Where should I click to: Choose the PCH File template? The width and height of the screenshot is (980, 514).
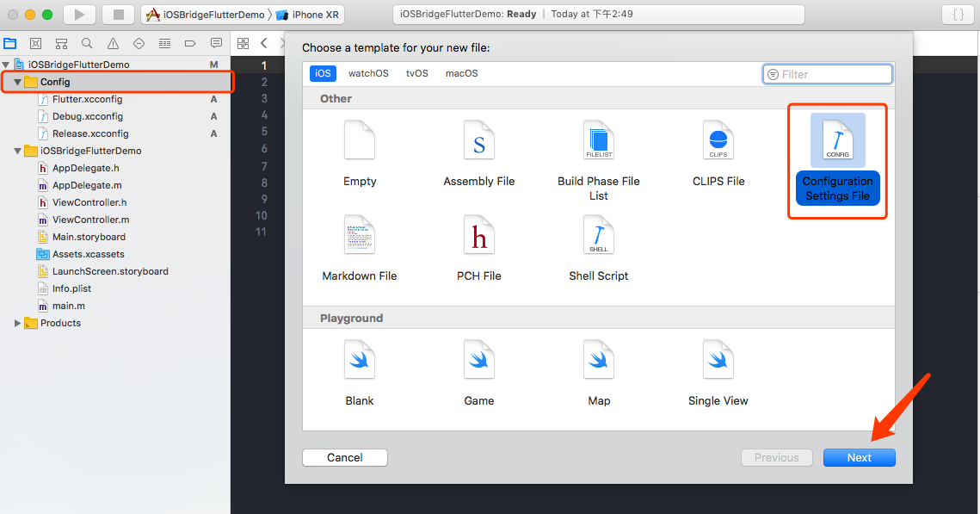point(478,248)
